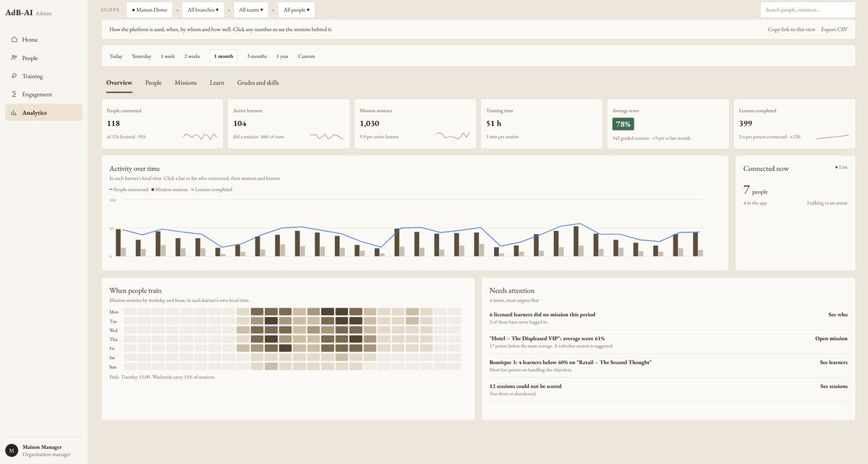Open Home in the sidebar
This screenshot has height=464, width=868.
click(x=43, y=40)
